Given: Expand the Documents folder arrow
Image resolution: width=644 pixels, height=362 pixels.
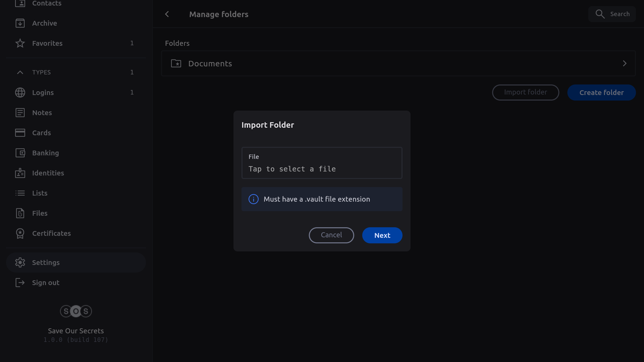Looking at the screenshot, I should tap(624, 63).
